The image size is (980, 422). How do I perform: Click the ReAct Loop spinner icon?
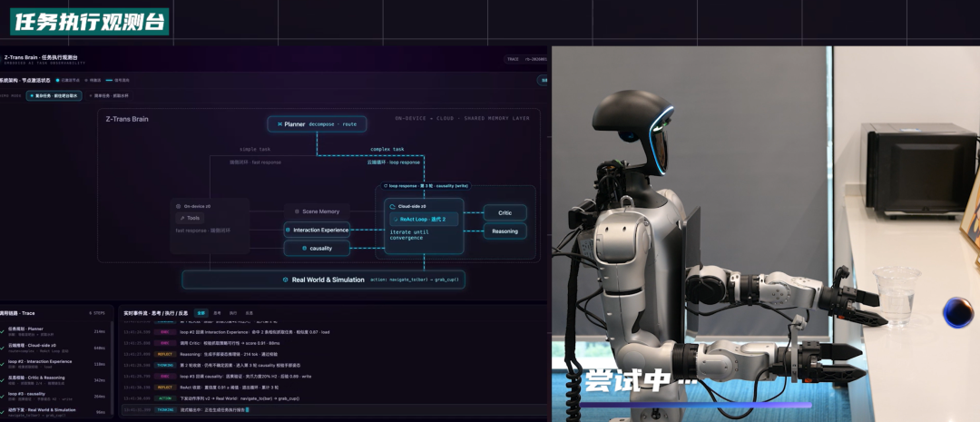pyautogui.click(x=397, y=219)
